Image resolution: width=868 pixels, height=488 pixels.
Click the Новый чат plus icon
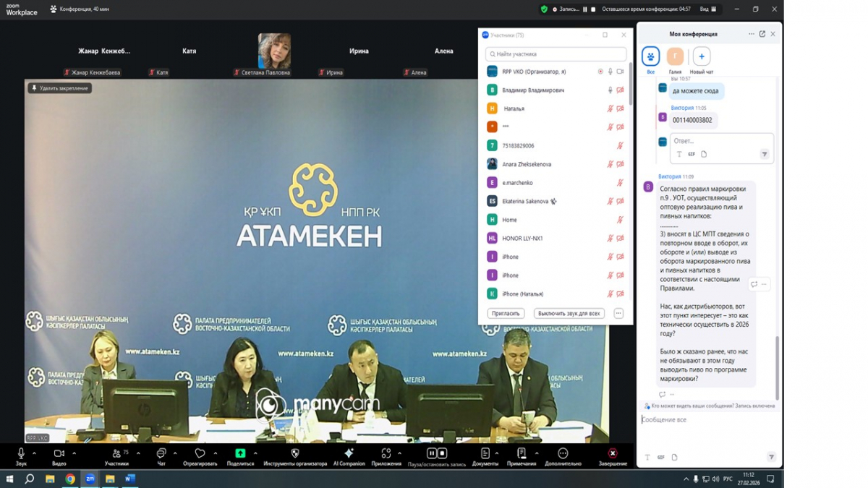(701, 56)
